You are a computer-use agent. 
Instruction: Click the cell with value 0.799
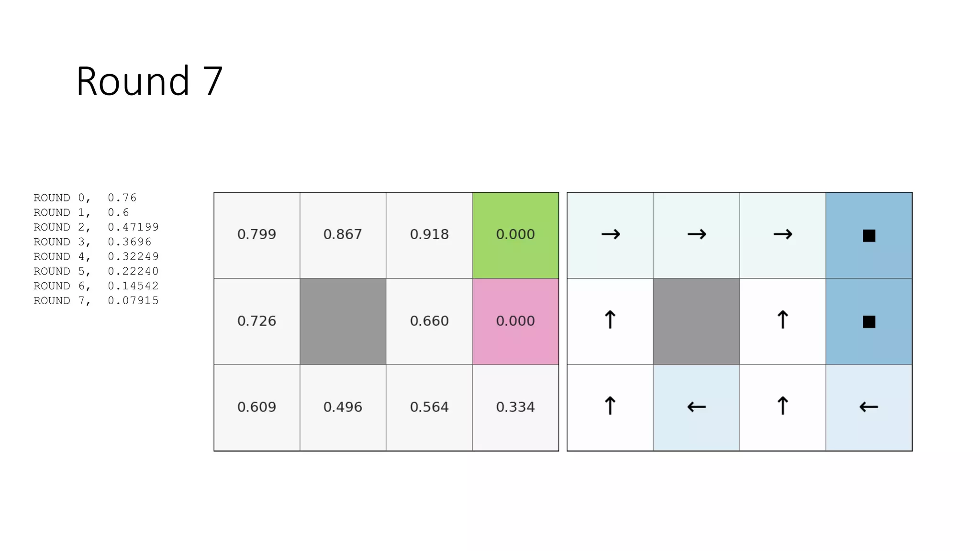(x=257, y=235)
